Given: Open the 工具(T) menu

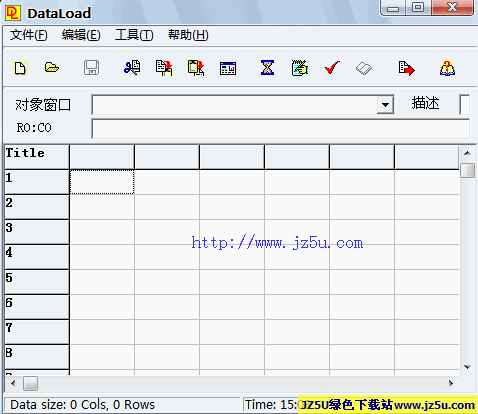Looking at the screenshot, I should [x=134, y=35].
